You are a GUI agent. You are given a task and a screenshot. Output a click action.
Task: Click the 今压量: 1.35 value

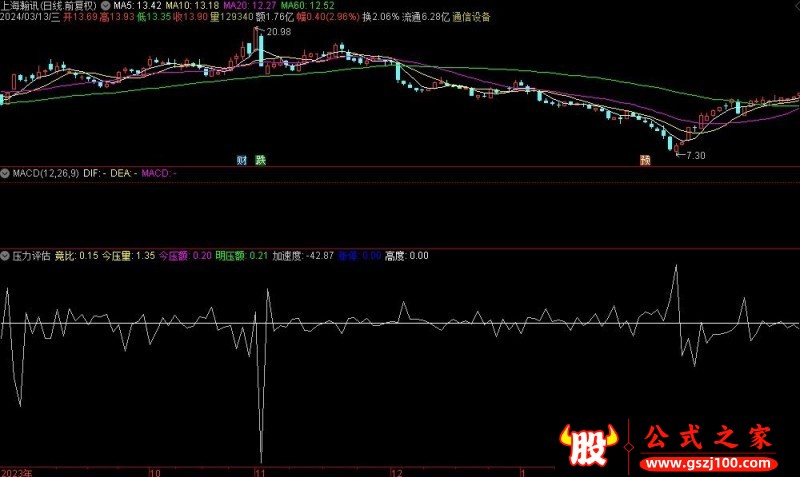tap(128, 256)
